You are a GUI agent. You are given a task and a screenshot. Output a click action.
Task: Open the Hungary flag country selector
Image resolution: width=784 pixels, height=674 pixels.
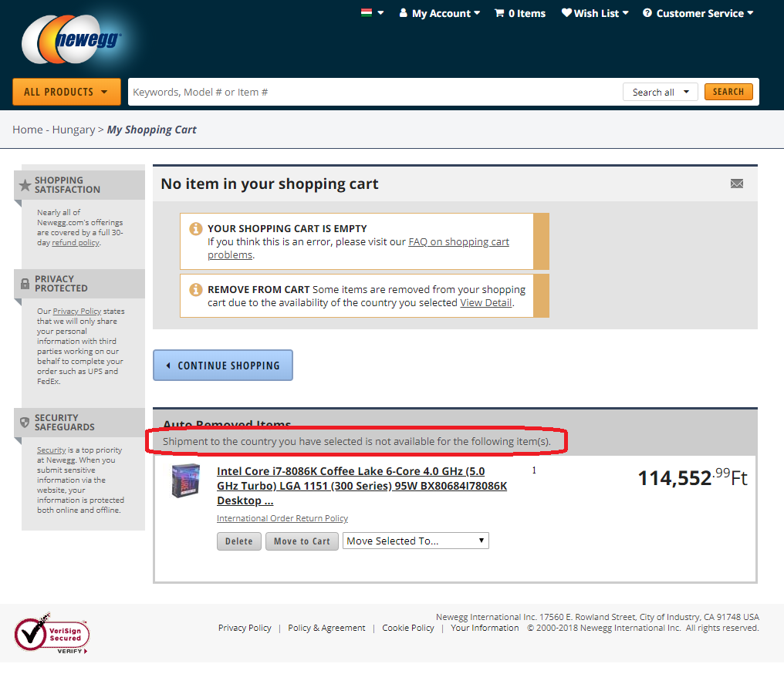click(372, 13)
